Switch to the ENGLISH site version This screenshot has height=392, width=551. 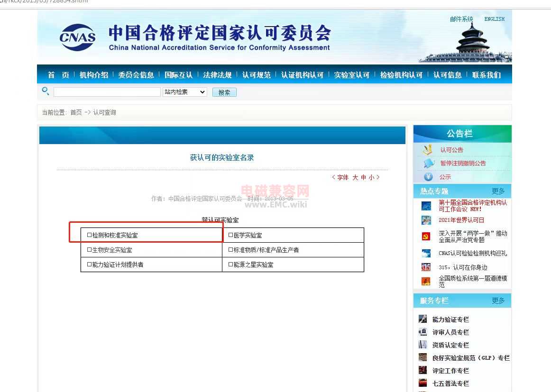[495, 19]
